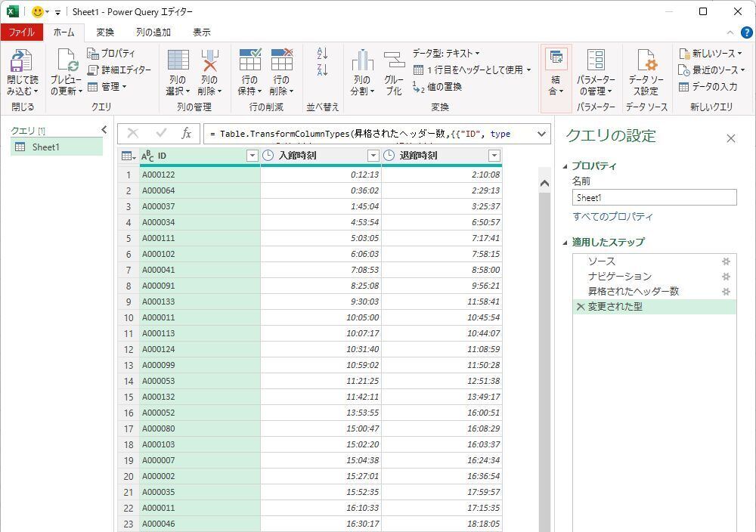Use first row as headers (1行目をヘッダーとして使用)

(472, 70)
